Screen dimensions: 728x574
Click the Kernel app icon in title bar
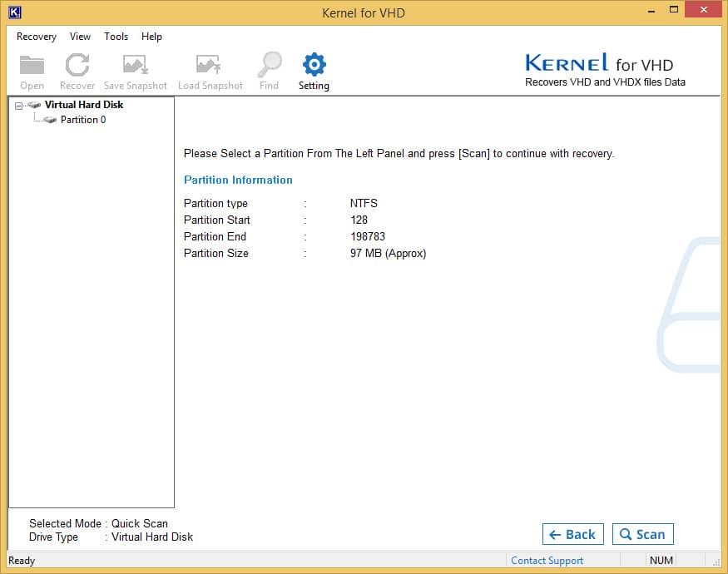tap(15, 12)
